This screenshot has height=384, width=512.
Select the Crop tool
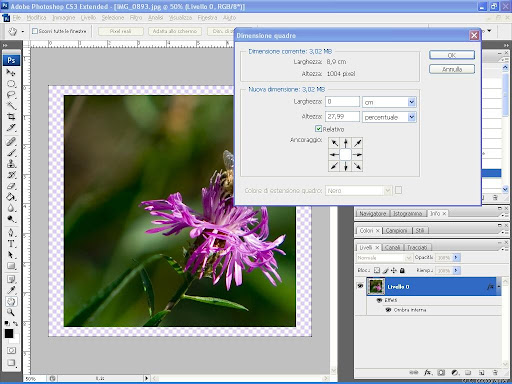(x=11, y=117)
